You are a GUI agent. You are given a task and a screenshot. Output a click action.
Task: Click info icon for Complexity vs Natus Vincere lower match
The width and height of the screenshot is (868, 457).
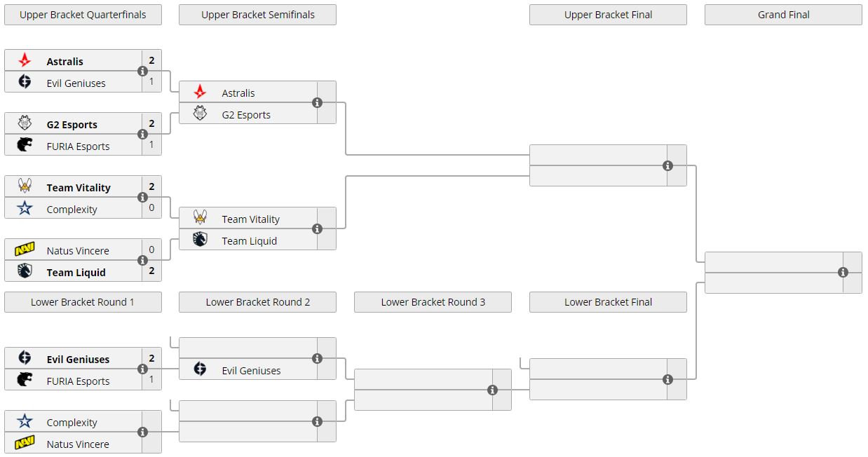142,432
